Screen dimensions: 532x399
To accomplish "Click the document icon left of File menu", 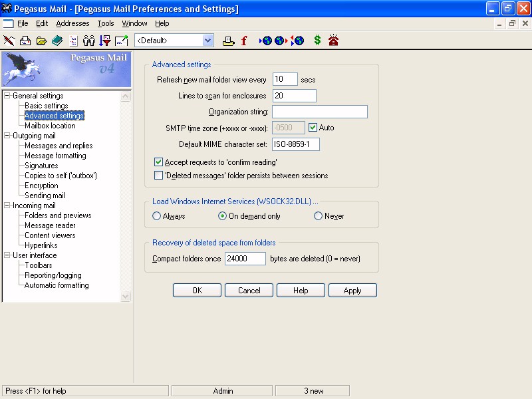I will (8, 24).
